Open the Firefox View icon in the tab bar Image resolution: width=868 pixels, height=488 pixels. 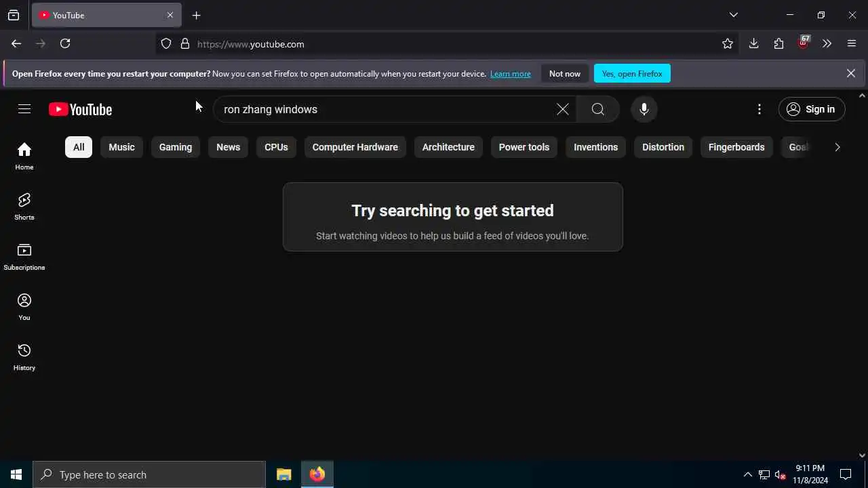[14, 15]
